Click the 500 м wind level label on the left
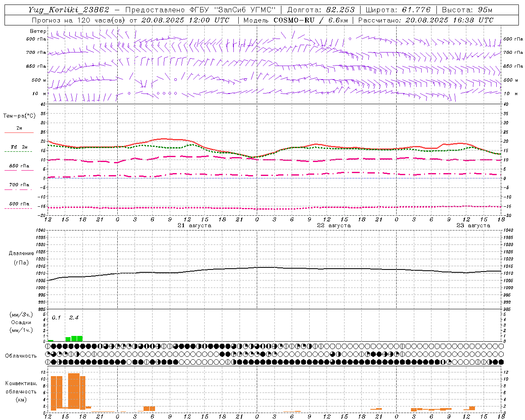Image resolution: width=525 pixels, height=420 pixels. (x=39, y=80)
